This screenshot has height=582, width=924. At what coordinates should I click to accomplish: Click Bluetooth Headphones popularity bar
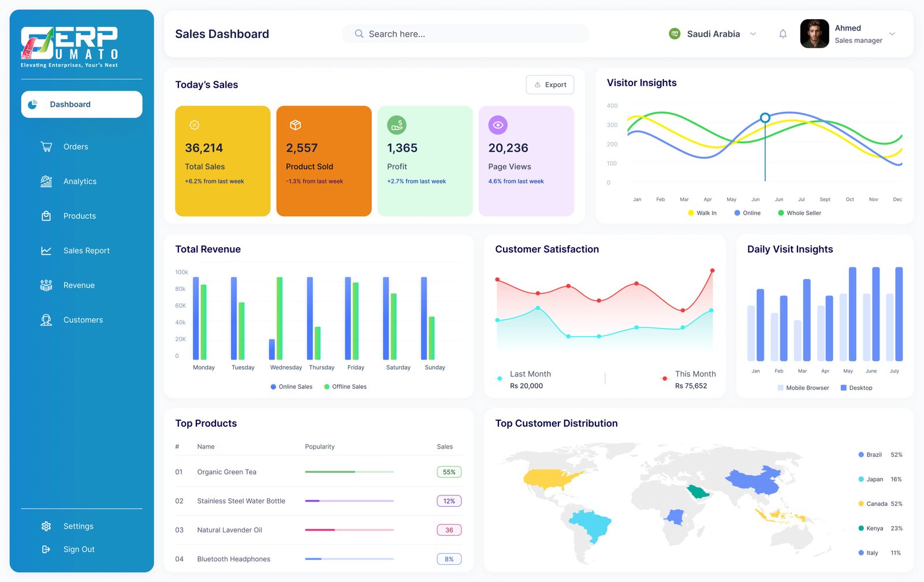point(349,559)
